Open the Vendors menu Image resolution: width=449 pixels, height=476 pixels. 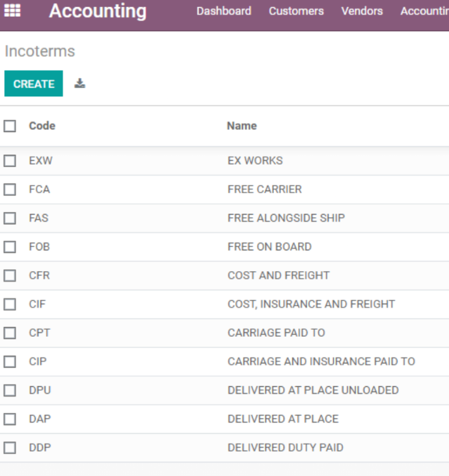coord(362,11)
